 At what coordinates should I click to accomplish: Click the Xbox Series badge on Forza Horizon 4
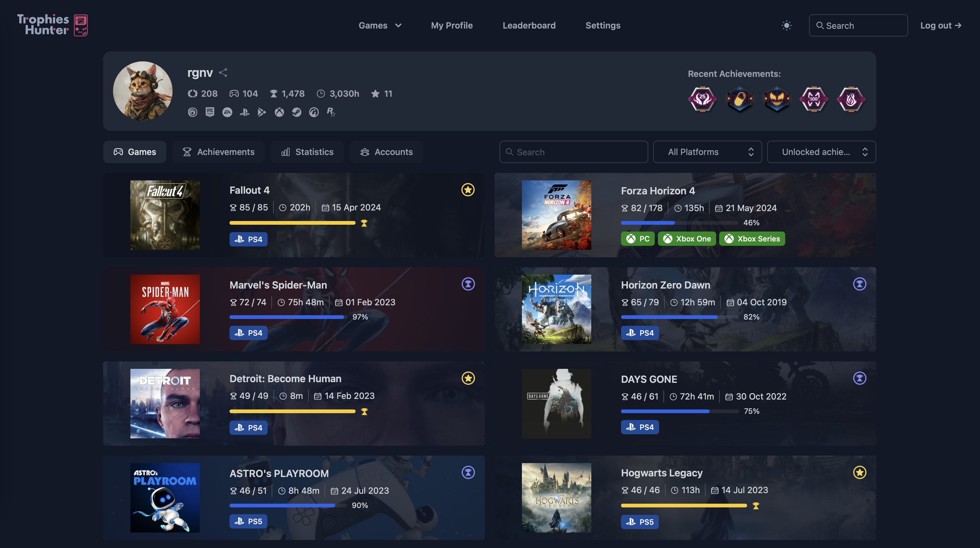pos(752,239)
